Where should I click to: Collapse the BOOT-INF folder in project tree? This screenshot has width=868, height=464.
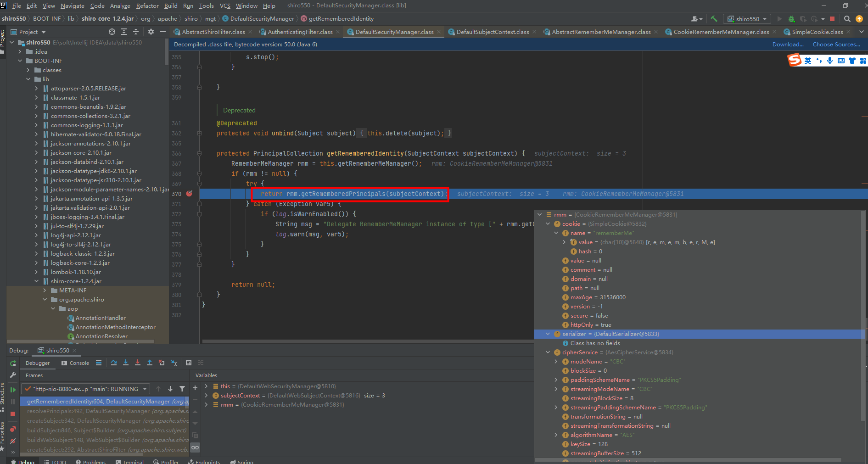(20, 61)
